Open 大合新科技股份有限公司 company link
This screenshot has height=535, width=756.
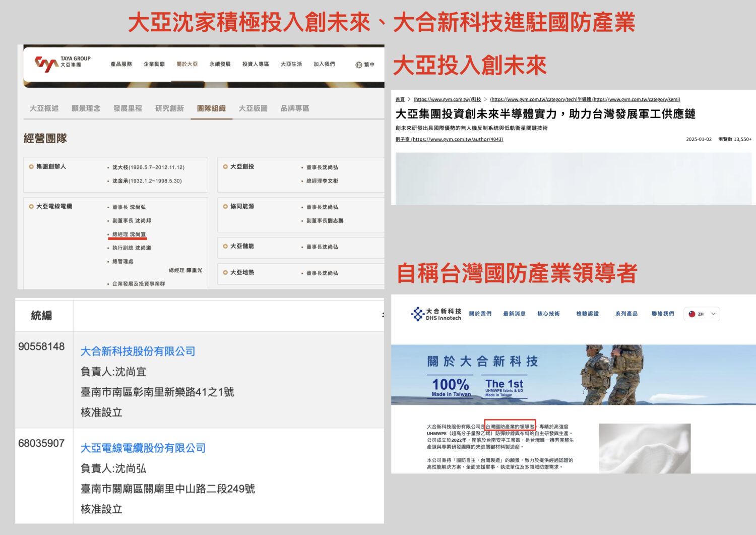pos(138,351)
